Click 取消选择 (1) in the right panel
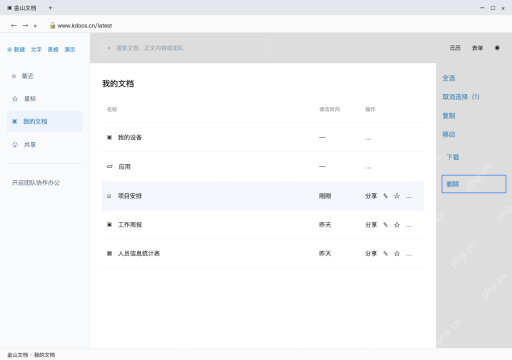Viewport: 512px width, 360px height. click(461, 97)
